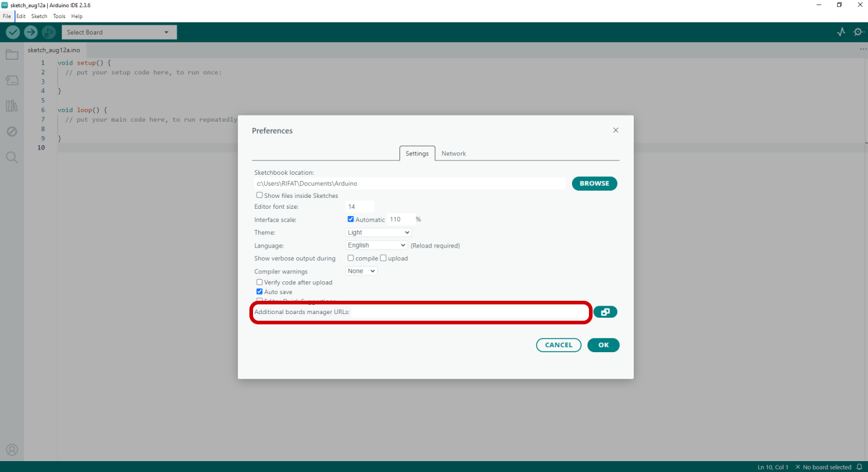
Task: Click the Upload arrow button
Action: [31, 32]
